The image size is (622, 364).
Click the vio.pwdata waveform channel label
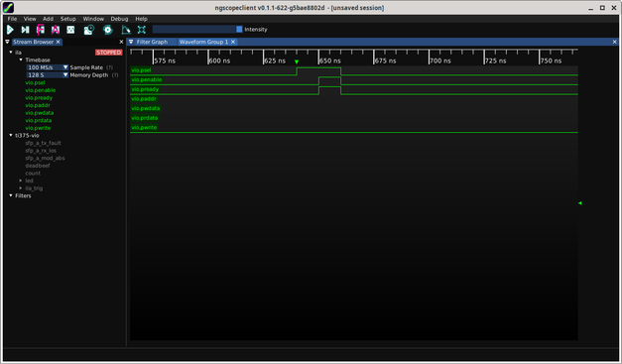coord(145,108)
